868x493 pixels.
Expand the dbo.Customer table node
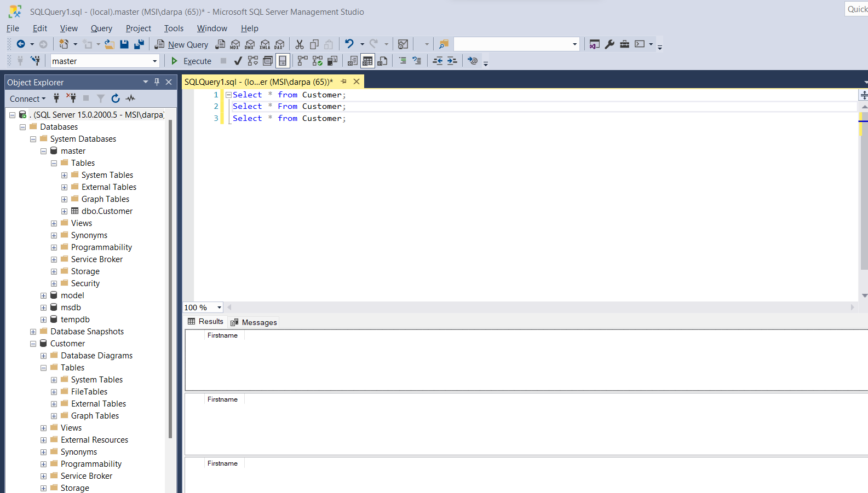(x=64, y=211)
